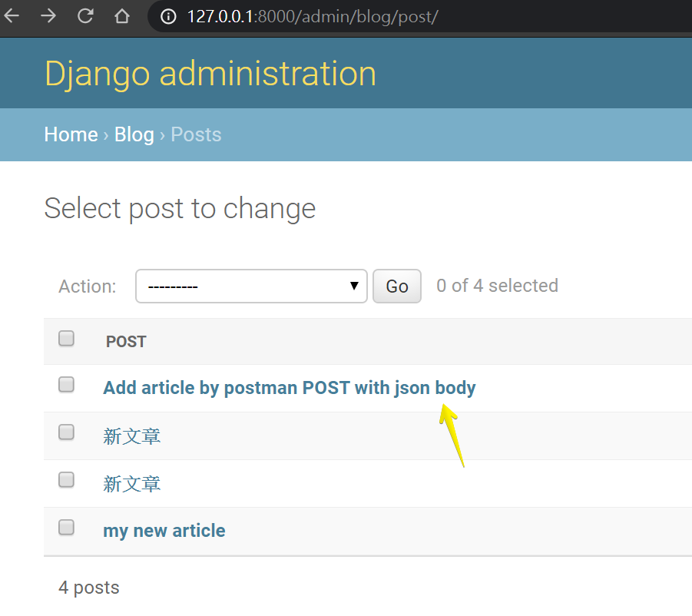Navigate to Home in breadcrumbs

tap(71, 134)
